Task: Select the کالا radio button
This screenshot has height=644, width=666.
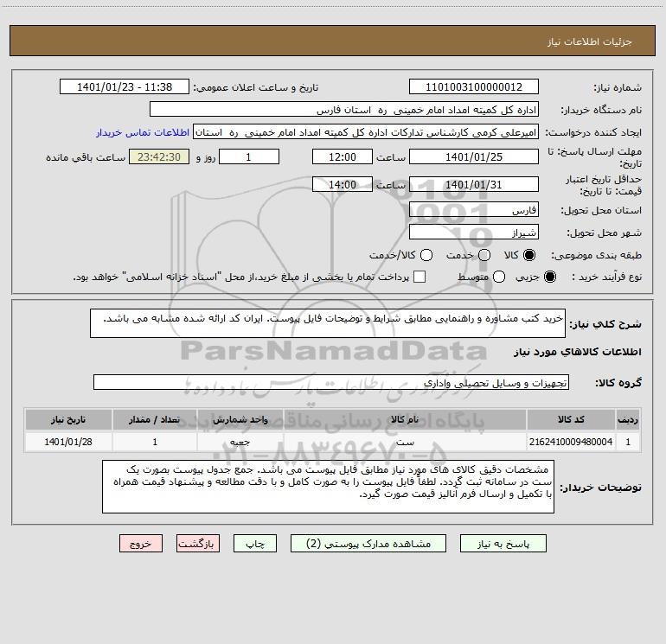Action: pyautogui.click(x=529, y=255)
